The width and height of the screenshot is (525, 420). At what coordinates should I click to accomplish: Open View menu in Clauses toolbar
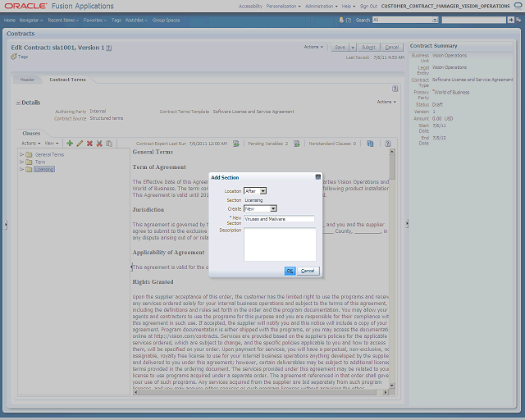point(52,143)
